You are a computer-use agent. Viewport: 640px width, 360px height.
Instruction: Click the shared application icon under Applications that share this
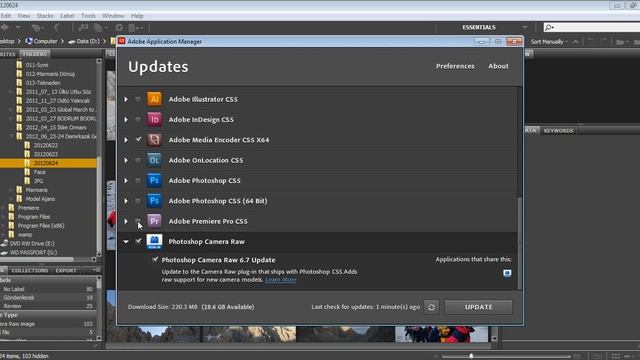point(507,273)
